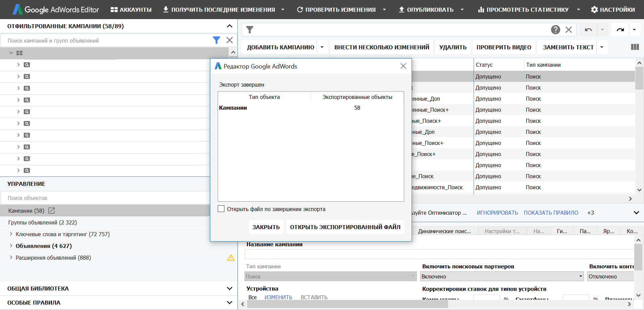Click the horizontal scrollbar at the bottom
The width and height of the screenshot is (644, 310).
[347, 304]
